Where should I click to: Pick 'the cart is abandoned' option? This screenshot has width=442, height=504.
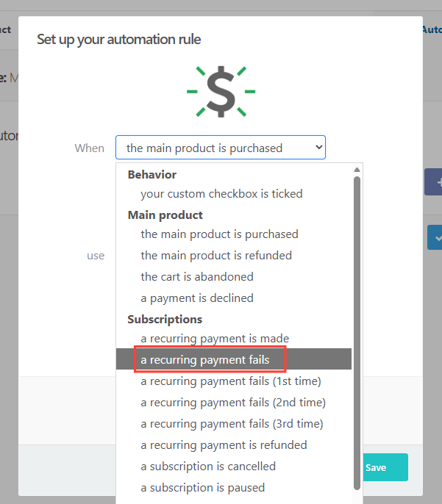[x=197, y=277]
